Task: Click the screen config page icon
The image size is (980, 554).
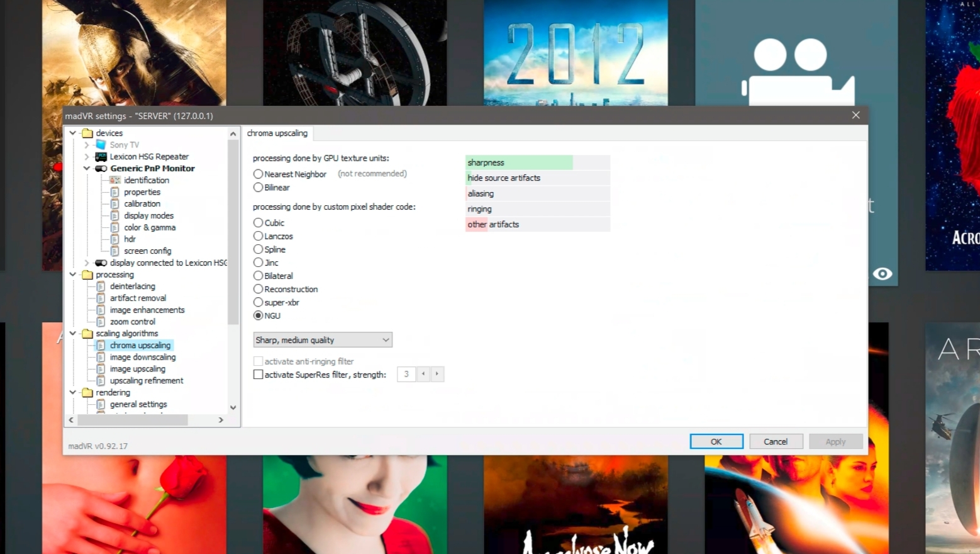Action: (x=115, y=251)
